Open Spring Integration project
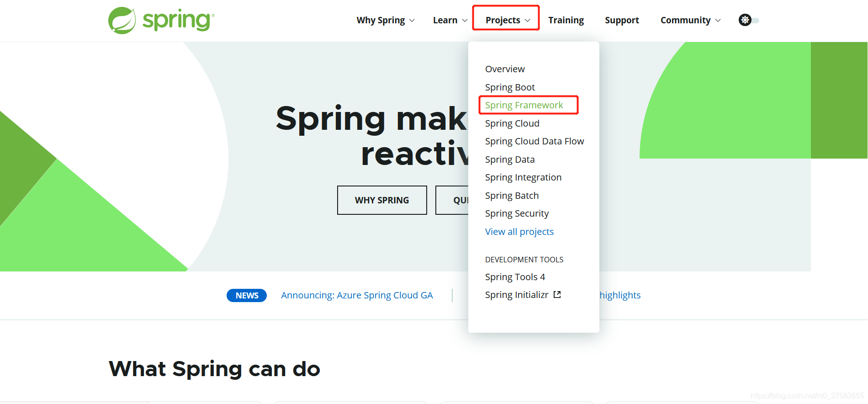This screenshot has width=868, height=404. 523,177
